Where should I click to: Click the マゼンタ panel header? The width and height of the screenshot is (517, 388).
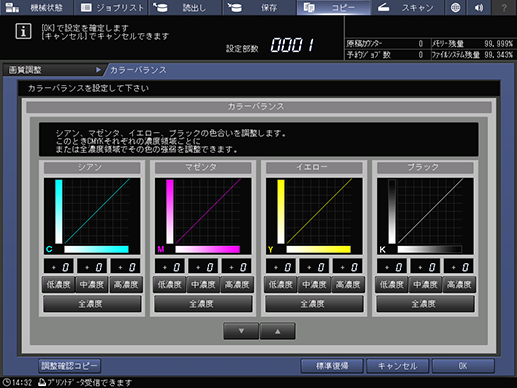tap(203, 167)
